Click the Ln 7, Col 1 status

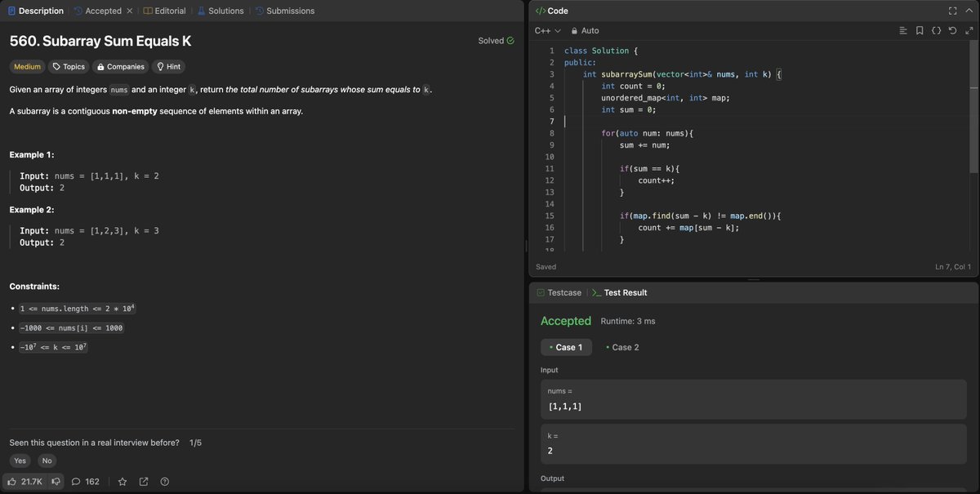[953, 267]
